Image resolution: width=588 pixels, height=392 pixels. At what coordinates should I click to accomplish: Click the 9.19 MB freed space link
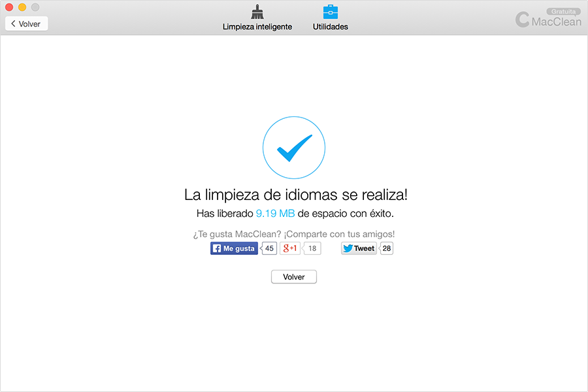click(x=274, y=213)
